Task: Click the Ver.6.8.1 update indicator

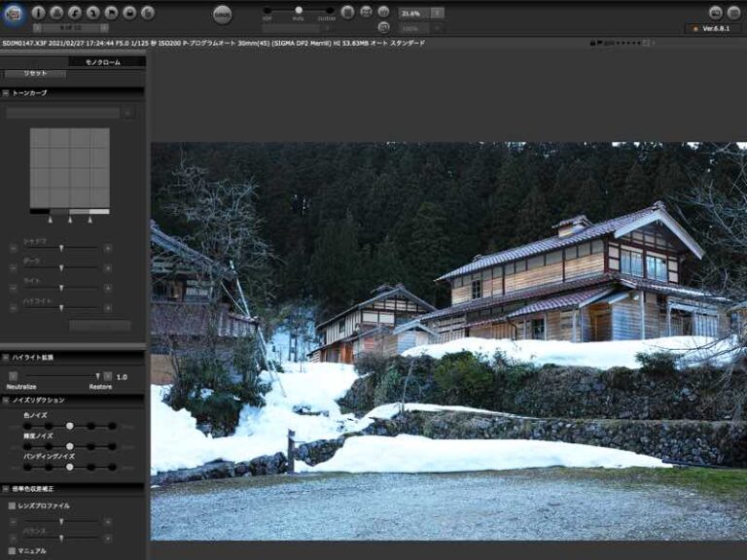Action: (x=713, y=28)
